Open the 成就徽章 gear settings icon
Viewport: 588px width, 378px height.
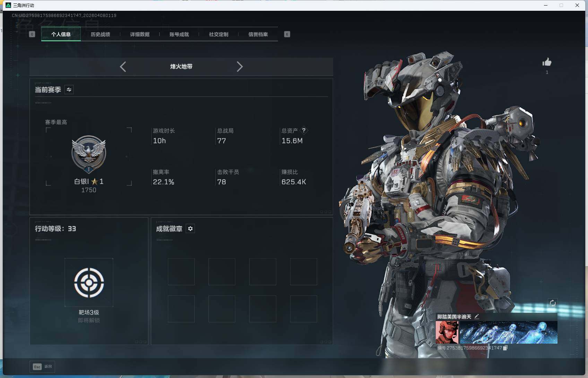[x=190, y=229]
